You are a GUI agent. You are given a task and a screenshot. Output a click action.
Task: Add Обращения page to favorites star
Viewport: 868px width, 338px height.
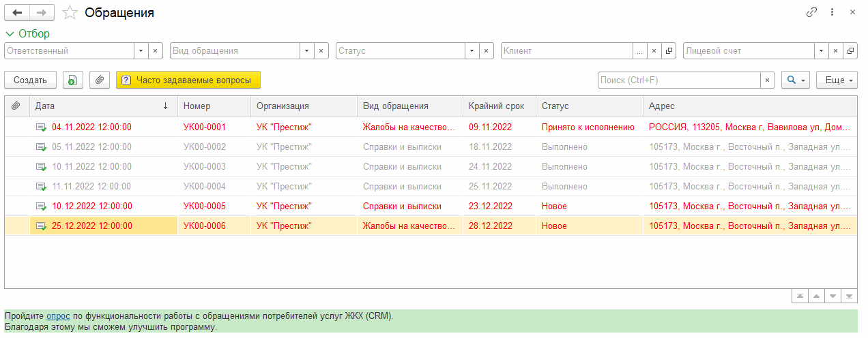[70, 13]
